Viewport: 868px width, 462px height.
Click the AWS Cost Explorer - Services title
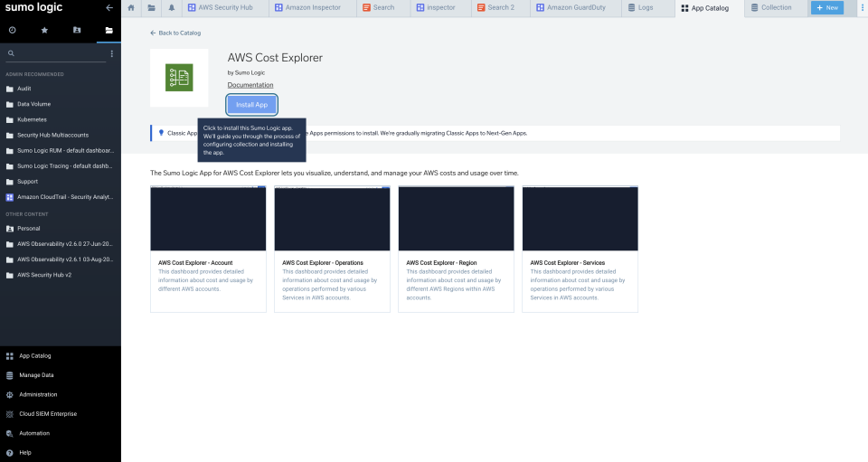coord(568,263)
